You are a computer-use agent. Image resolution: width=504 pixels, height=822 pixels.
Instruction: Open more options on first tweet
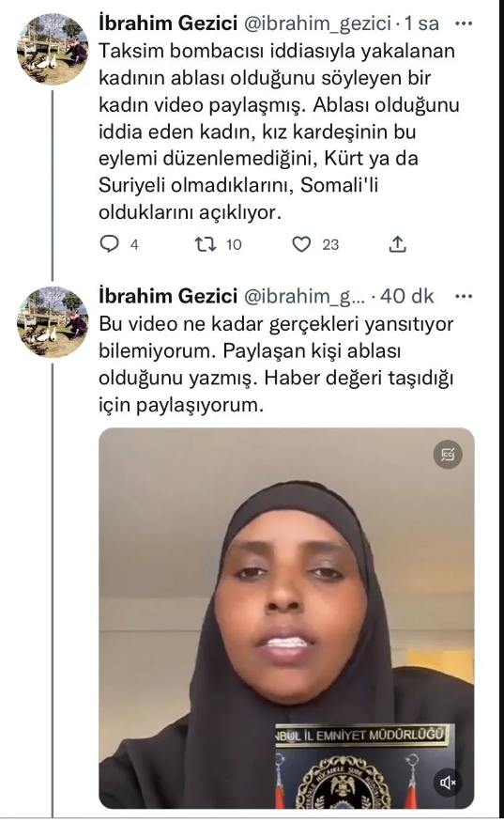(464, 23)
